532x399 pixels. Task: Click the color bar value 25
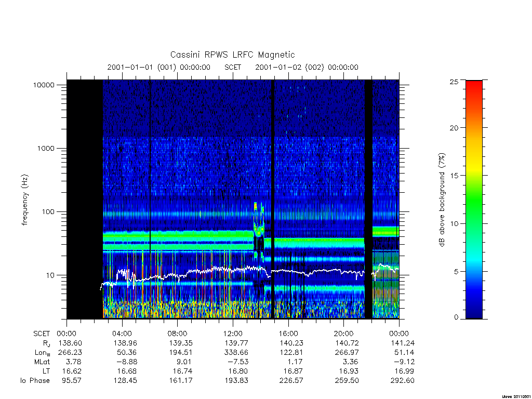click(x=454, y=82)
